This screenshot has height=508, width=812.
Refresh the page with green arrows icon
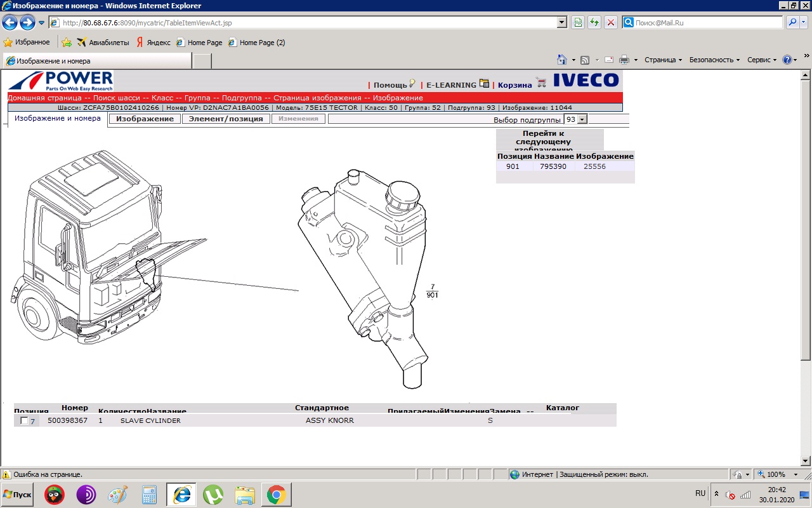click(594, 23)
